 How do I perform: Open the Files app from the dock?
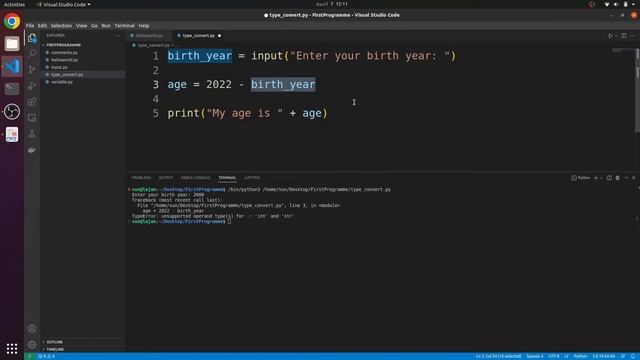click(x=12, y=44)
